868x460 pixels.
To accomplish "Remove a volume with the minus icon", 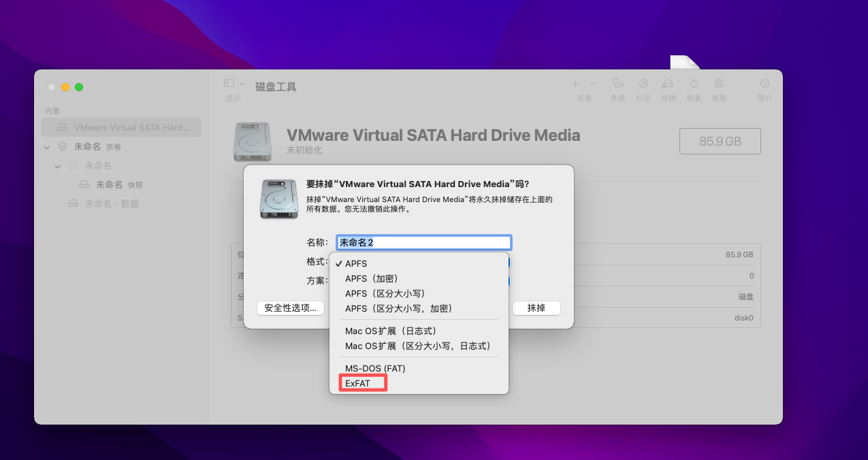I will pyautogui.click(x=593, y=84).
